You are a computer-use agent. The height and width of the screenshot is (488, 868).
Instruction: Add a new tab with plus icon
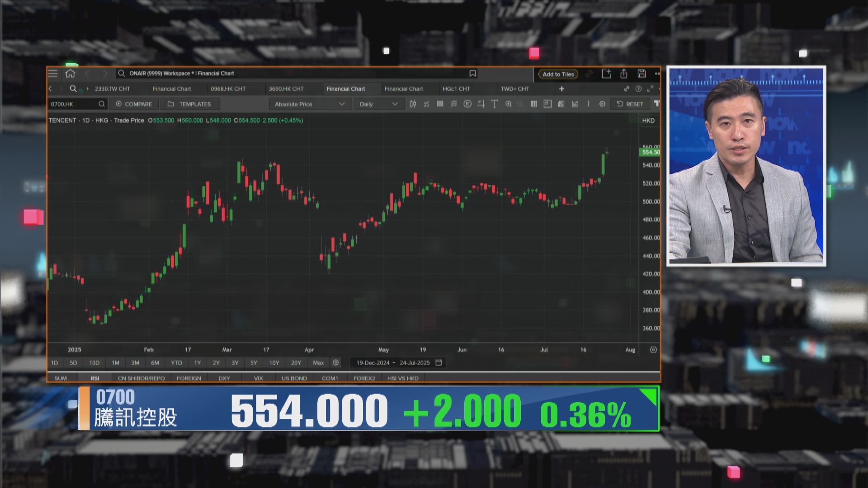(x=561, y=89)
